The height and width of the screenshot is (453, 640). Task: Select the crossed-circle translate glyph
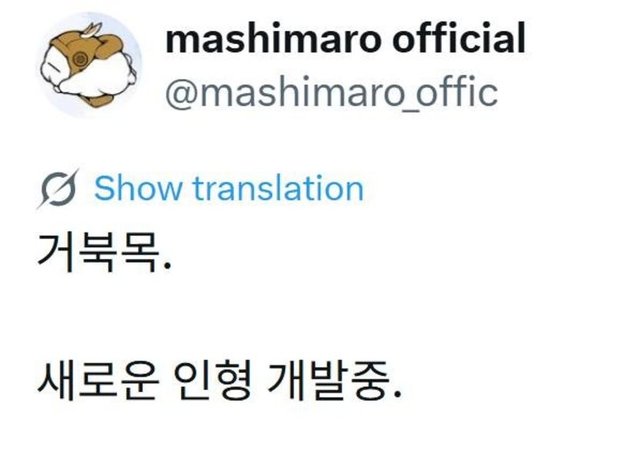point(59,188)
